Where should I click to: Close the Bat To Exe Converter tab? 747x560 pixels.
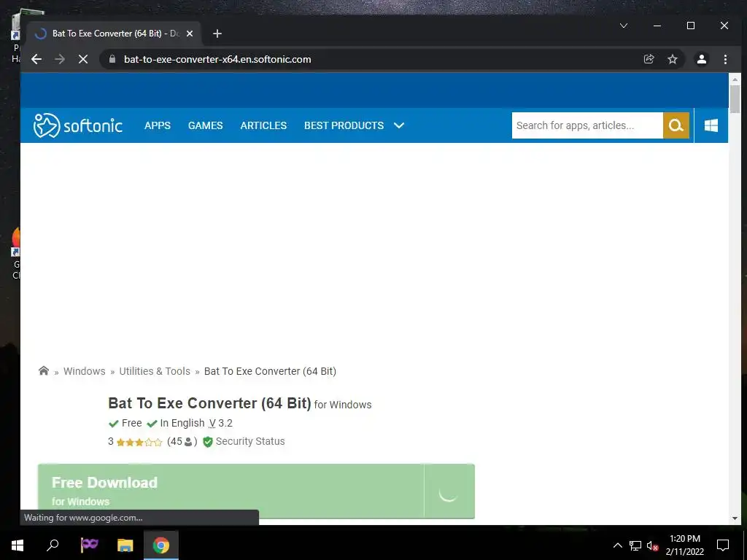(x=190, y=34)
